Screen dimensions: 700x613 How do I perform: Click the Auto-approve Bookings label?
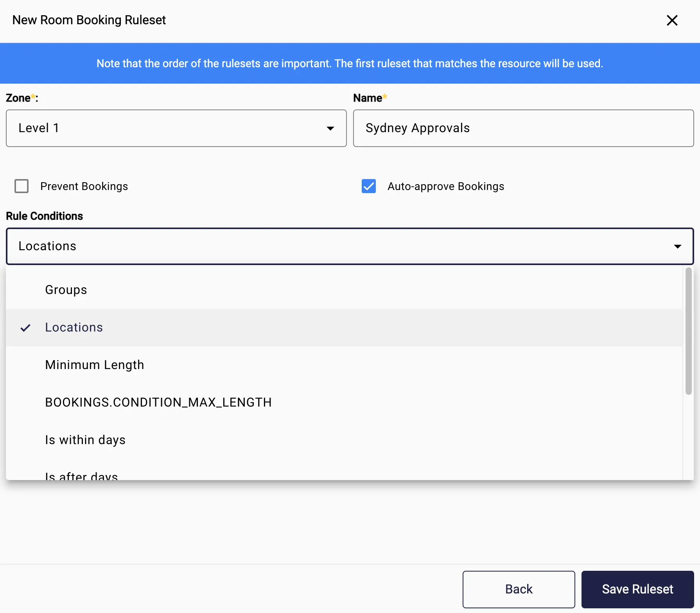click(x=446, y=186)
